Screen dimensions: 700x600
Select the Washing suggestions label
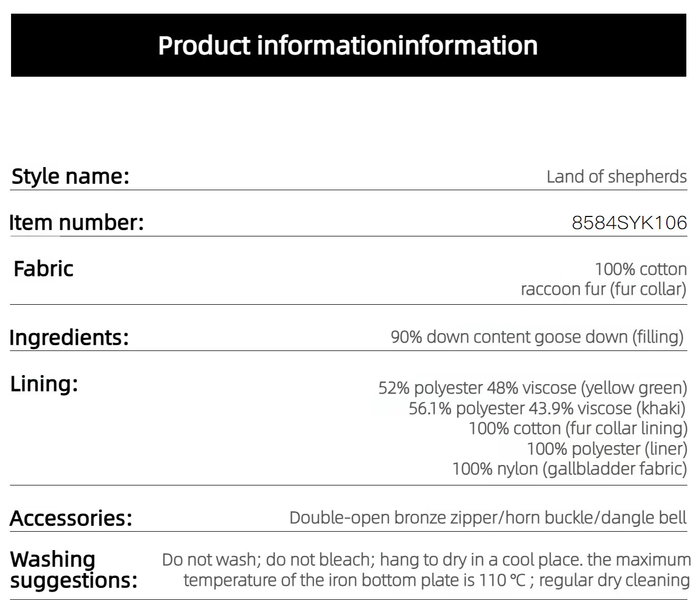tap(74, 570)
